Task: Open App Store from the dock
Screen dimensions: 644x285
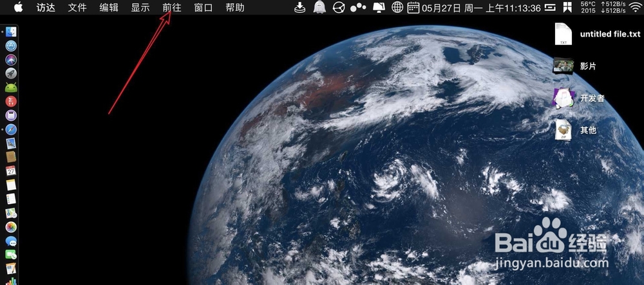Action: (11, 46)
